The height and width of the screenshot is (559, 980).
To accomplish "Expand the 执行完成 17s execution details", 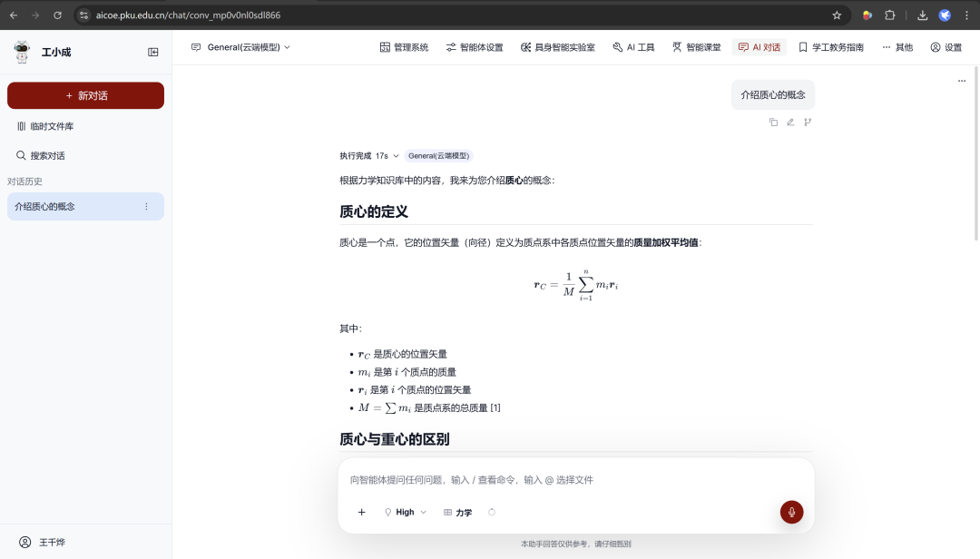I will pos(368,156).
